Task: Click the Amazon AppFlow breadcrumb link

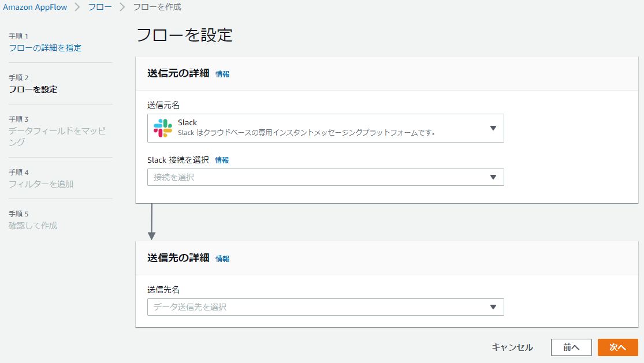Action: (x=35, y=8)
